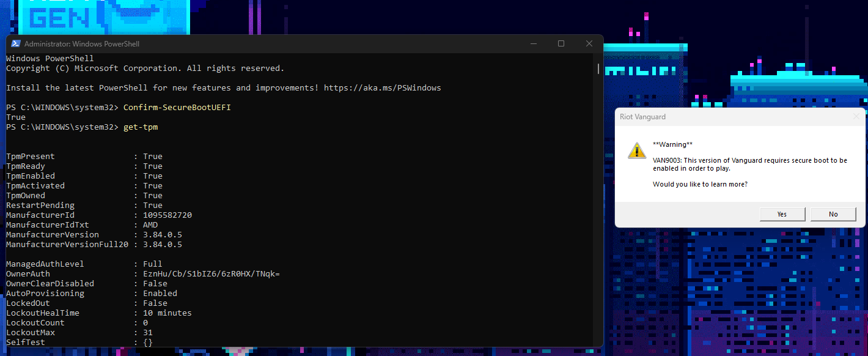Click the aka.ms/PSWindows URL text
The image size is (868, 356).
tap(382, 88)
